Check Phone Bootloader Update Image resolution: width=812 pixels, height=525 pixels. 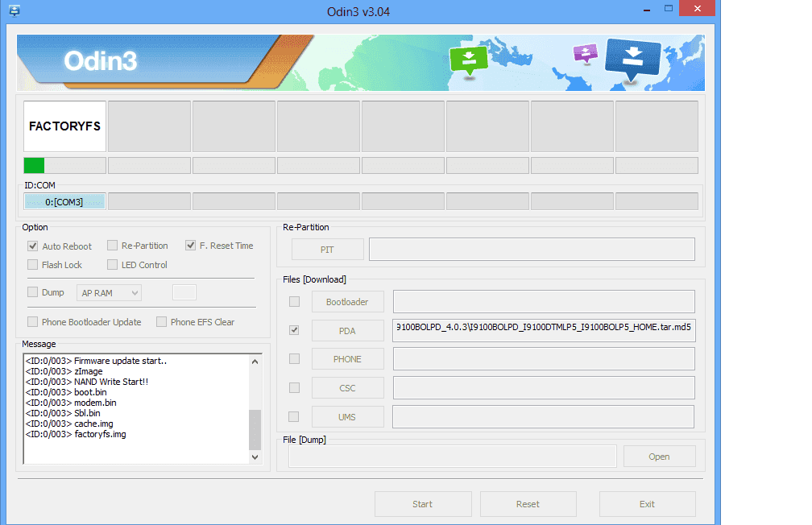point(32,321)
